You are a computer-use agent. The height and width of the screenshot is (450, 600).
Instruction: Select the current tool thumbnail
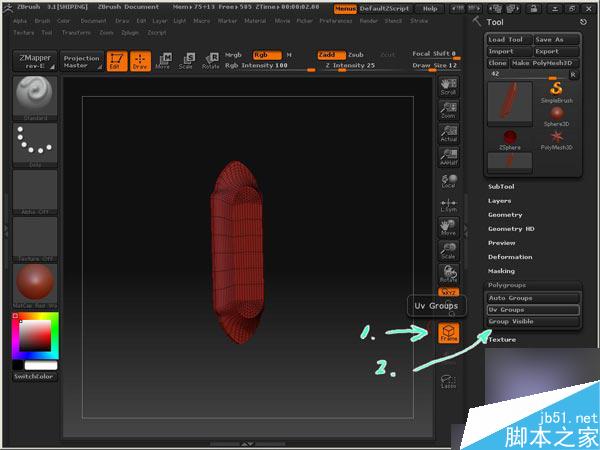tap(510, 104)
